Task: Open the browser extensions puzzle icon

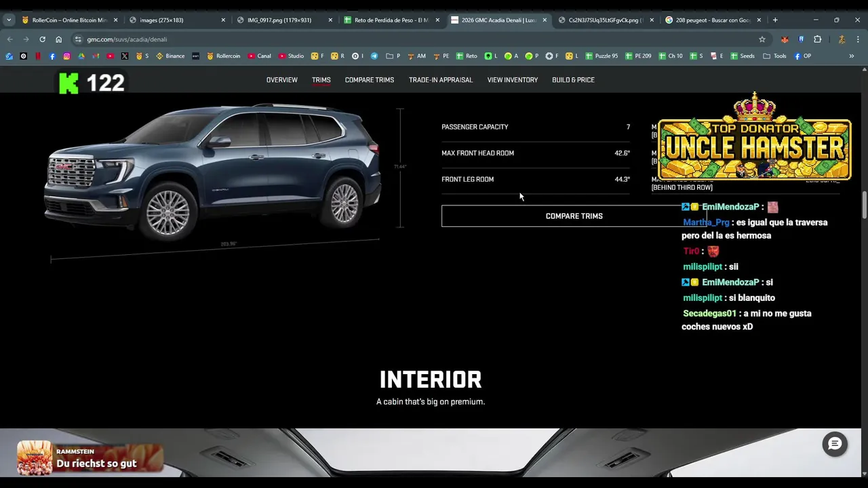Action: pos(817,39)
